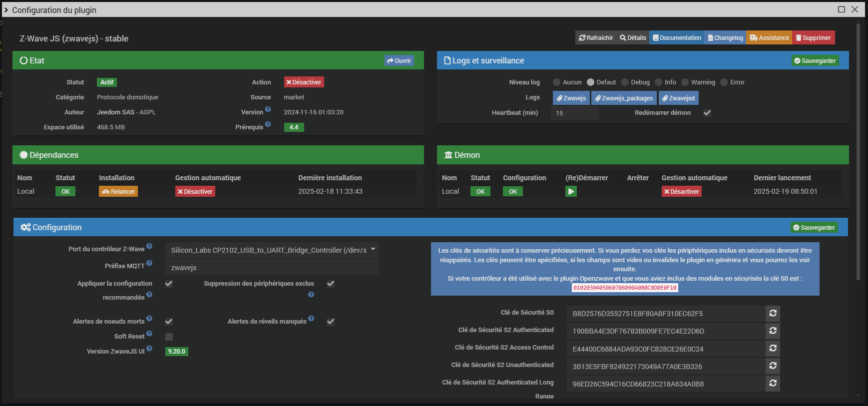Open the Documentation page
The image size is (868, 406).
tap(677, 38)
